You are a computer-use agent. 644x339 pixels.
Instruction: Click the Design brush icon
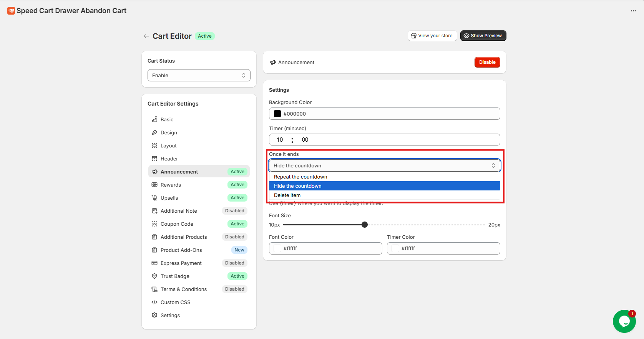coord(154,132)
